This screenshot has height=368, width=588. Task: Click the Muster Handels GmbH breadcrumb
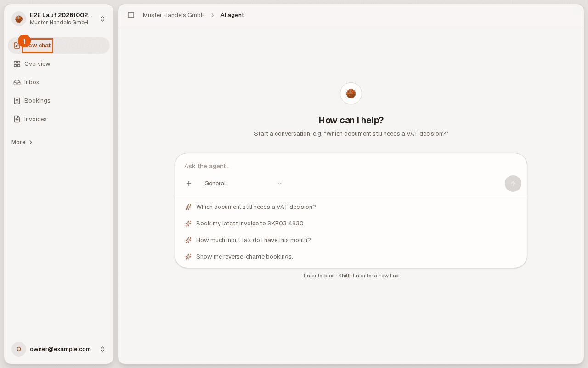point(174,15)
